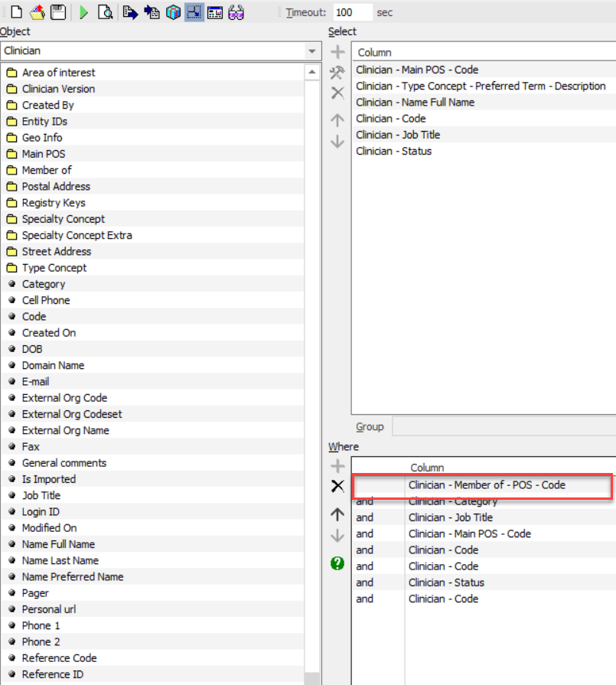Click the glasses icon in toolbar
Screen dimensions: 616x685
tap(236, 12)
